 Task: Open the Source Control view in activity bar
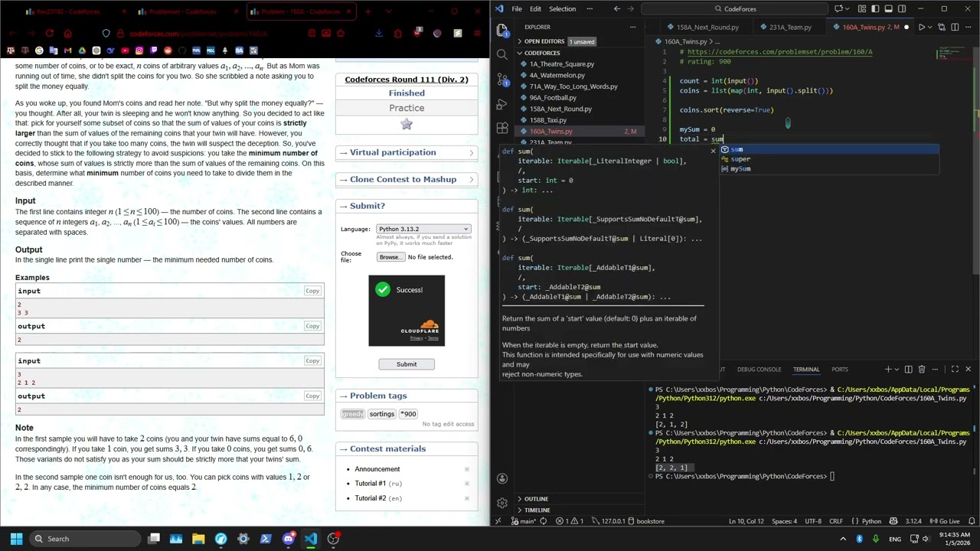tap(502, 79)
